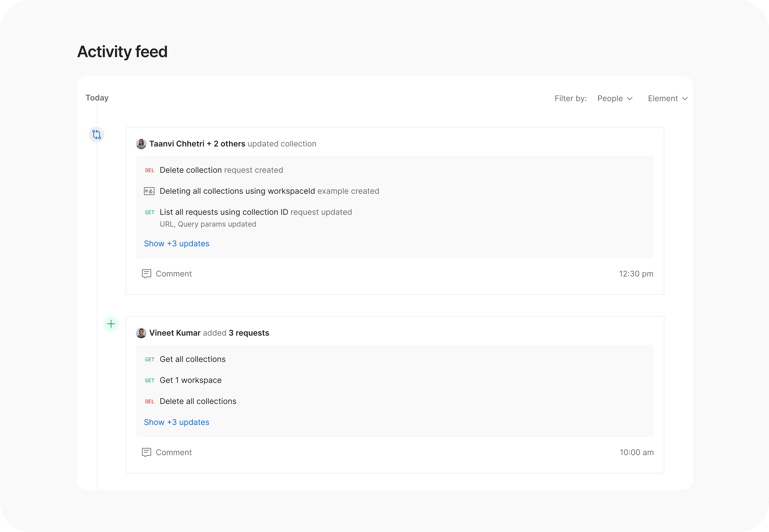
Task: Open Deleting all collections using workspaceId example
Action: [237, 191]
